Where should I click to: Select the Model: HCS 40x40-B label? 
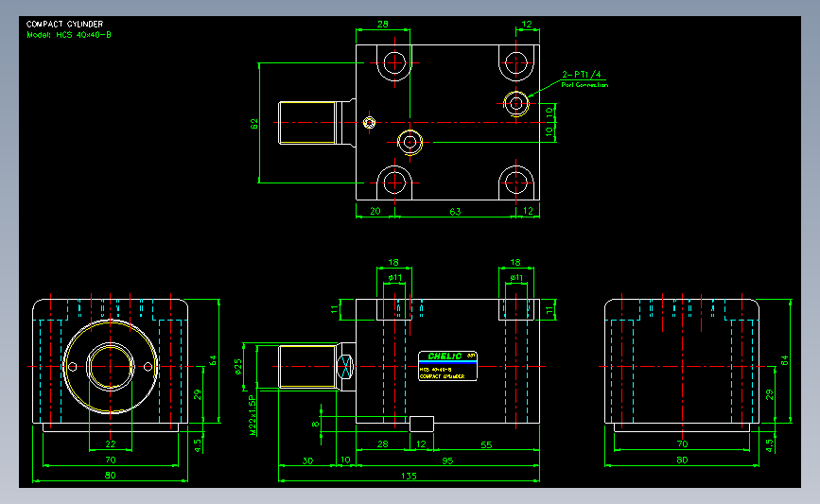[69, 35]
